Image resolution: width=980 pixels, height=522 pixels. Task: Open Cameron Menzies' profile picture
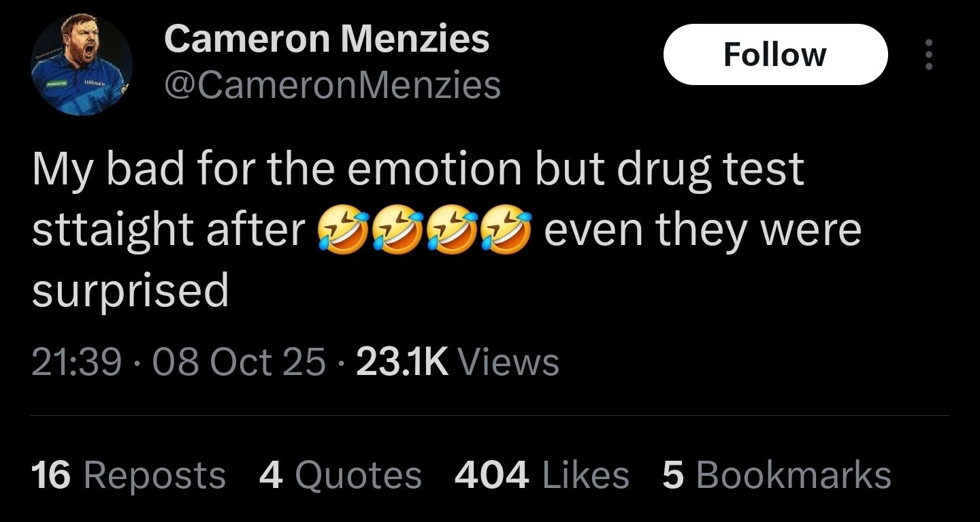click(82, 65)
